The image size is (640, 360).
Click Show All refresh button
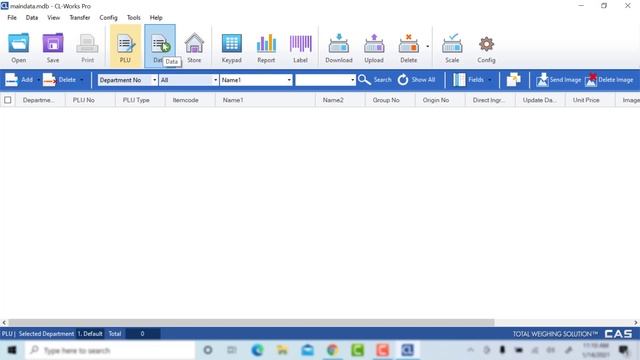tap(416, 80)
